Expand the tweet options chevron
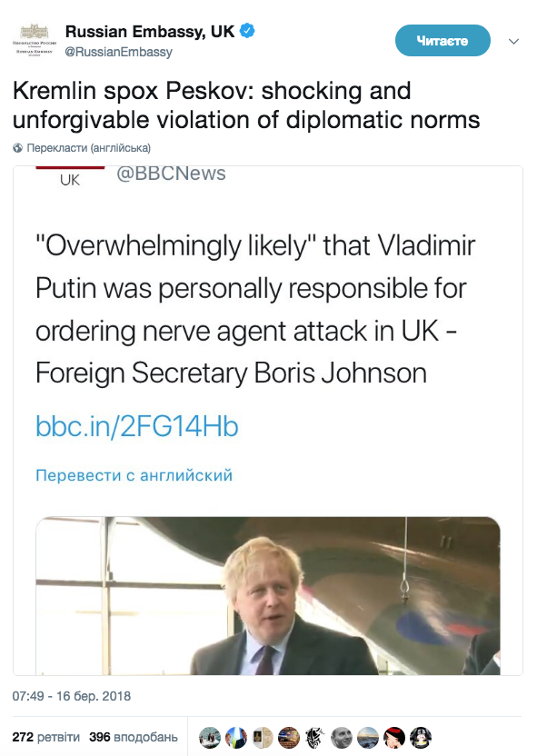 click(514, 42)
